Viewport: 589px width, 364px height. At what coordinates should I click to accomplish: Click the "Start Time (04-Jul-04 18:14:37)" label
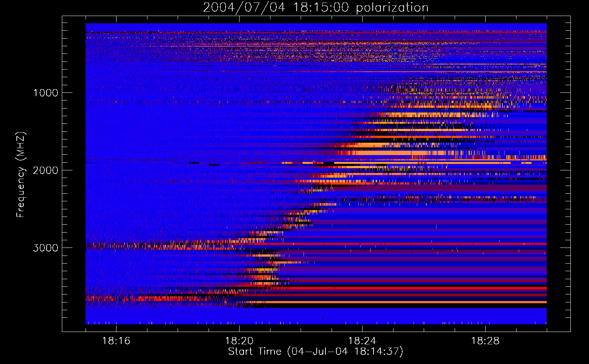(316, 352)
